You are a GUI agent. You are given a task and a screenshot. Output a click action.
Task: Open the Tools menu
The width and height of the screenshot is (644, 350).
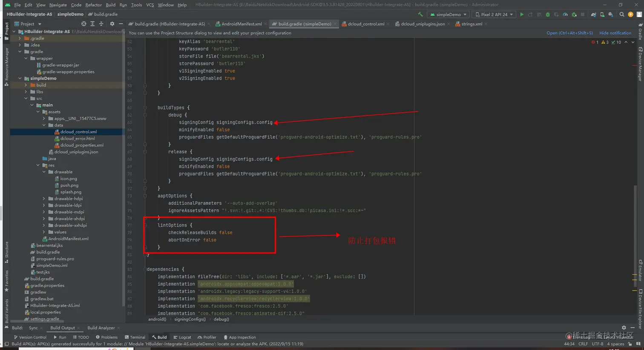pos(136,5)
